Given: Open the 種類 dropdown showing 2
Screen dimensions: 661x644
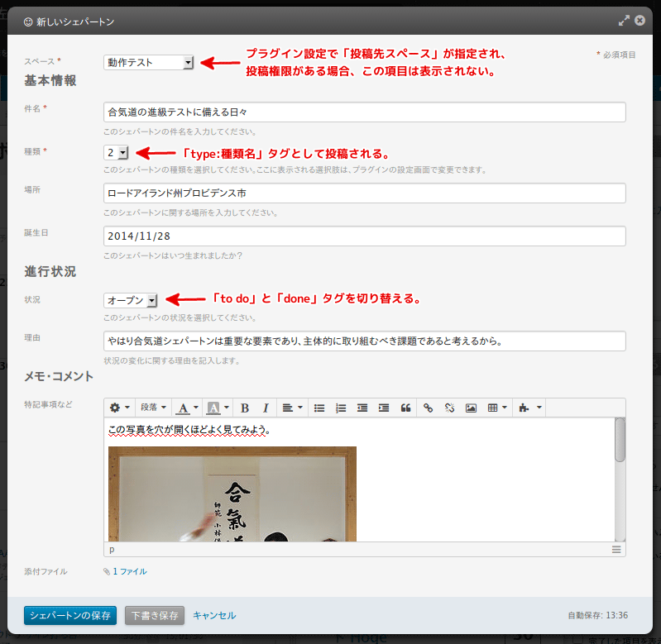Looking at the screenshot, I should click(x=117, y=152).
